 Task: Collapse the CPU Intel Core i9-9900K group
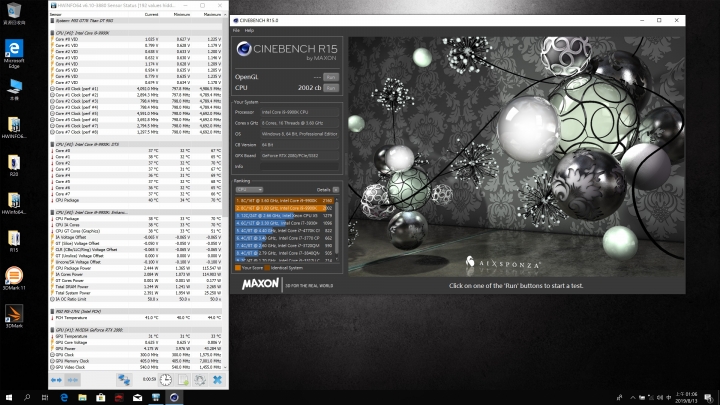pos(136,33)
